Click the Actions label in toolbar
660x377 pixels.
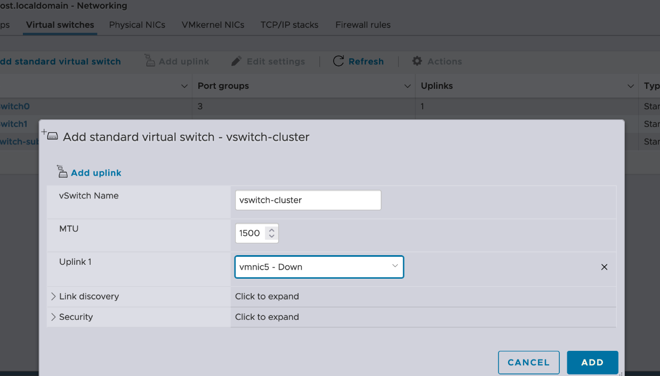[444, 61]
